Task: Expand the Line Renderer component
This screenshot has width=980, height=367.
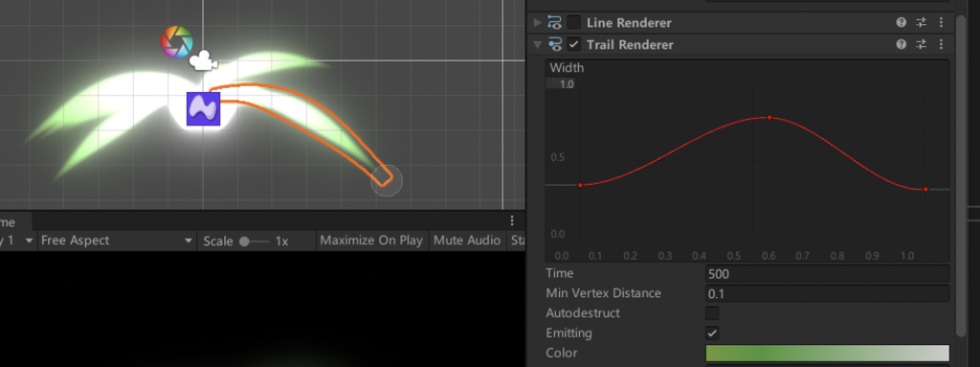Action: pos(537,23)
